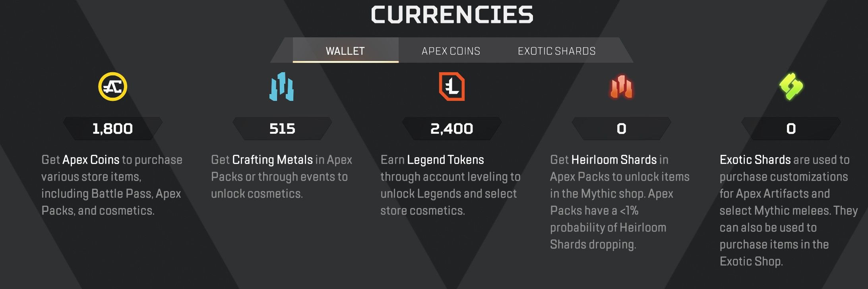Viewport: 868px width, 289px height.
Task: Click the Crafting Metals description text
Action: tap(281, 177)
